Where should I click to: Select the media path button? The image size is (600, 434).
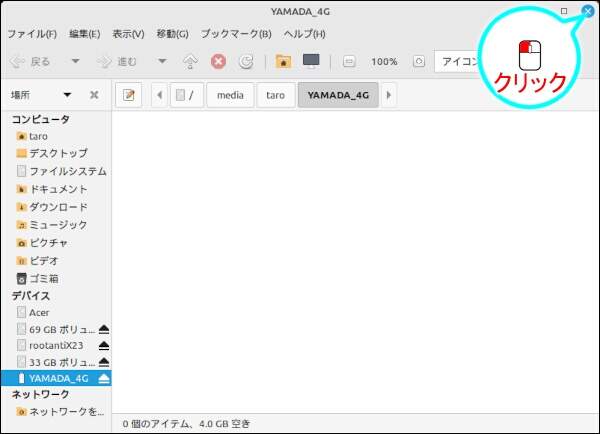click(230, 95)
